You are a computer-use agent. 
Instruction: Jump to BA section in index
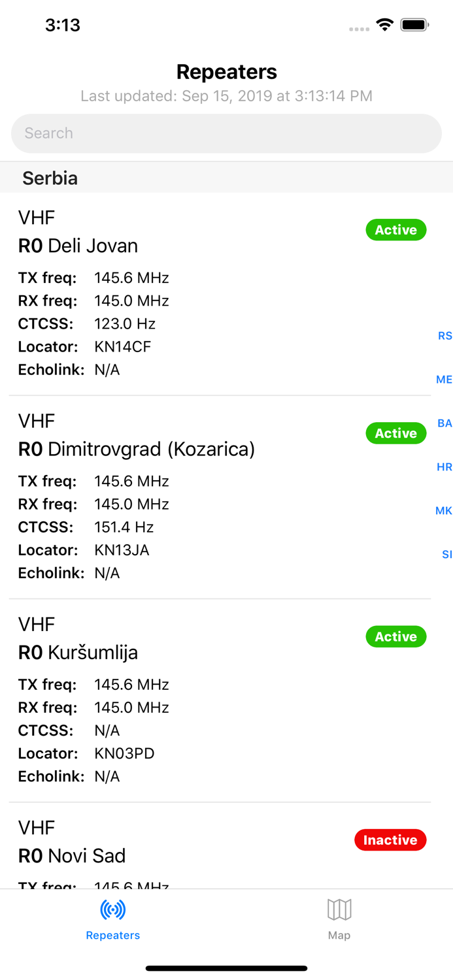(x=445, y=423)
